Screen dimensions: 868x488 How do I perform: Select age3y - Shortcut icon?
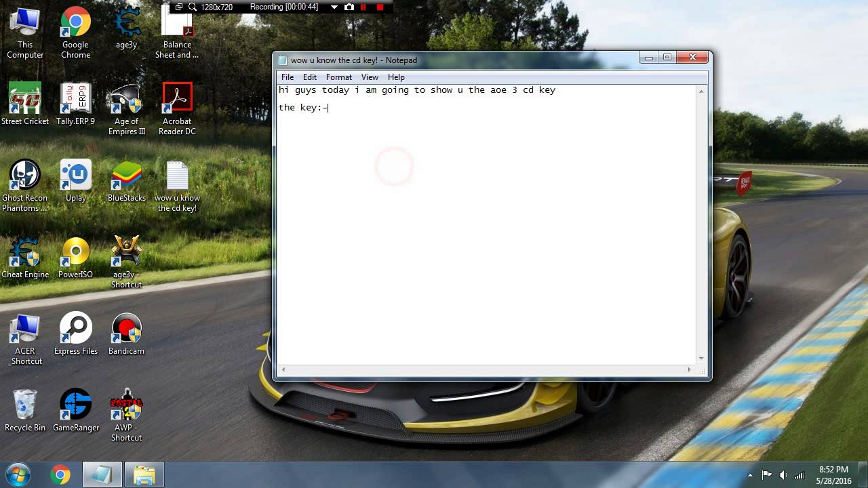pos(126,262)
